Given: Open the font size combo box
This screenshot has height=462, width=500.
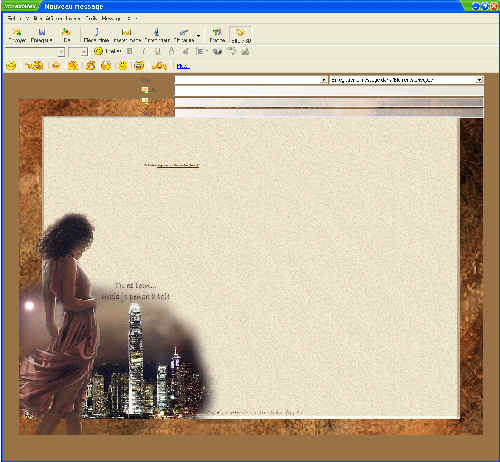Looking at the screenshot, I should (x=78, y=52).
